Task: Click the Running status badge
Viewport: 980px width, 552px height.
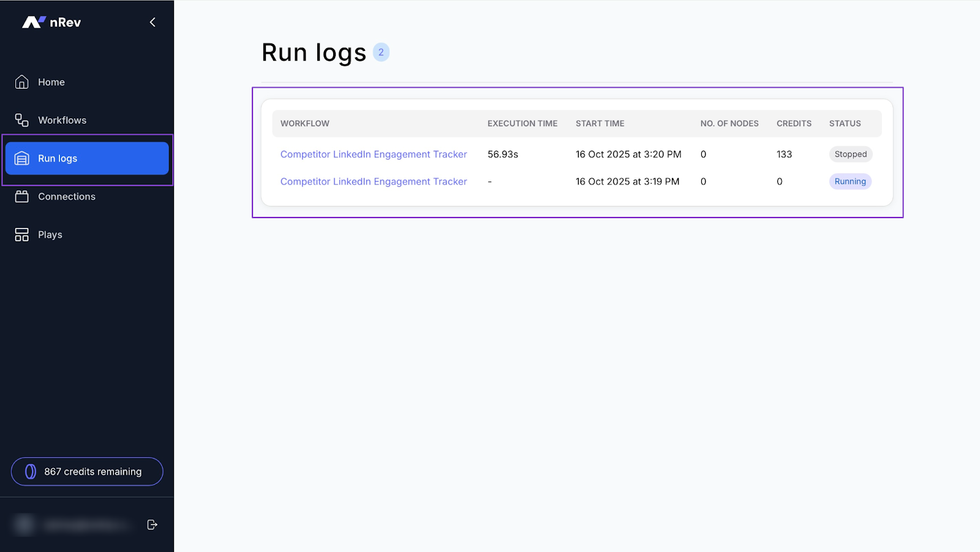Action: tap(850, 181)
